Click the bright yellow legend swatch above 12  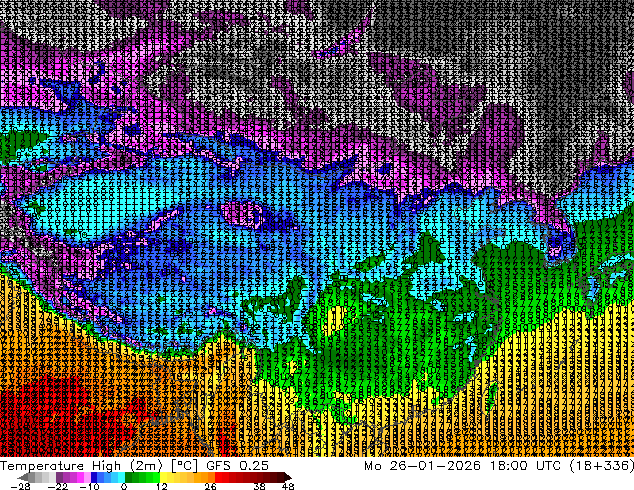(x=163, y=477)
